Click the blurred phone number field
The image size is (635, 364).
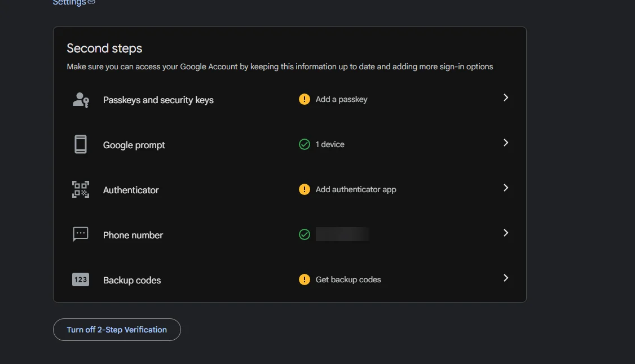click(343, 234)
